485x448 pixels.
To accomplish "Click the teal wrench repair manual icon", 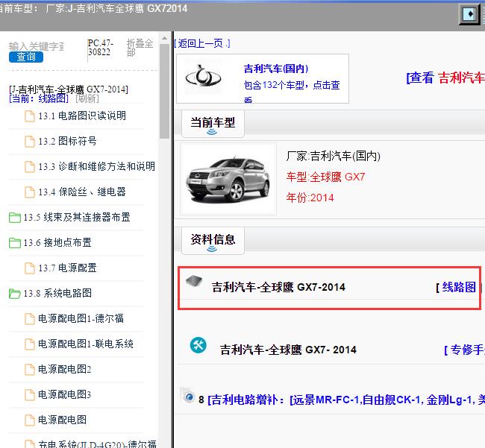I will coord(198,346).
